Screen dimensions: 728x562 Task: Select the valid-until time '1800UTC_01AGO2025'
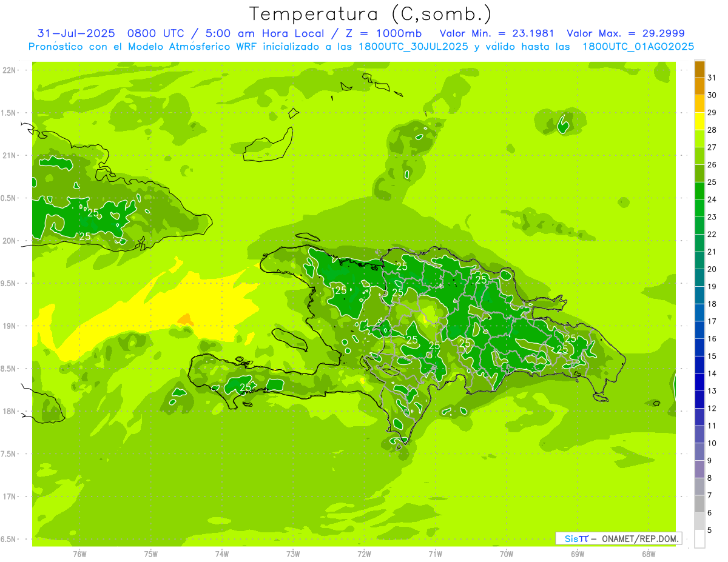point(638,47)
